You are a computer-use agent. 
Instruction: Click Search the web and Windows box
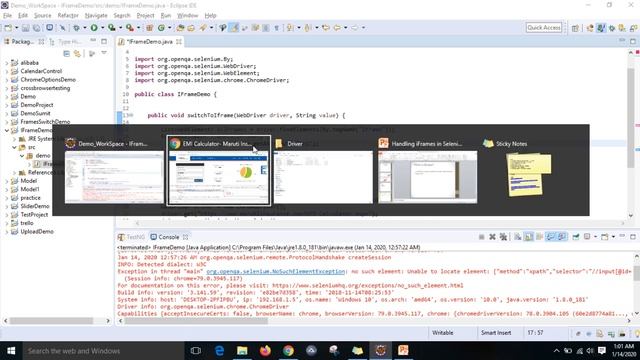(102, 351)
